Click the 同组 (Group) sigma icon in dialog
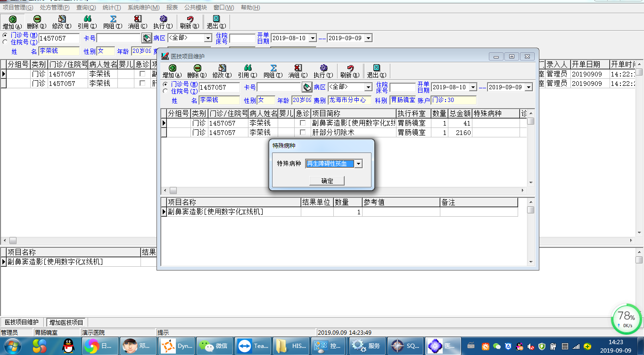The height and width of the screenshot is (355, 644). [273, 68]
